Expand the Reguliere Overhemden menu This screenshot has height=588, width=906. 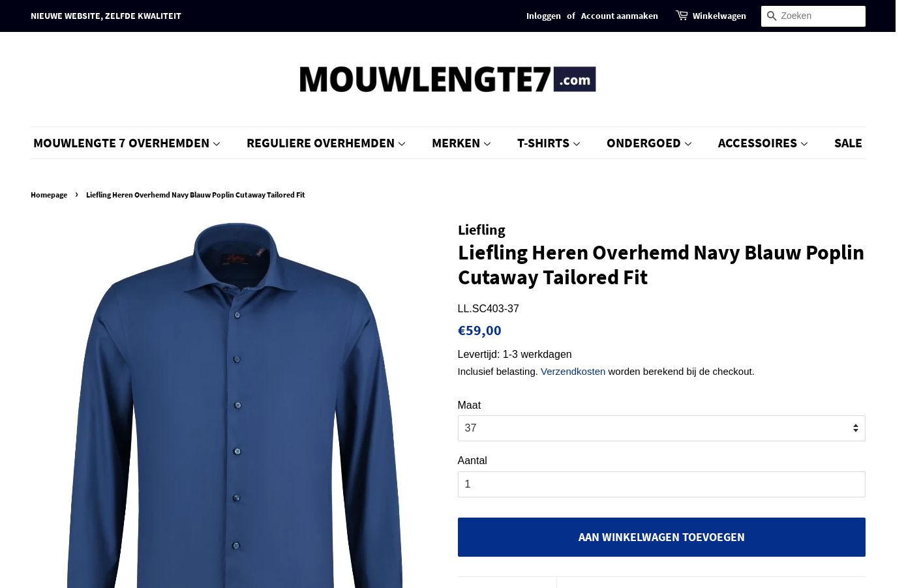[325, 143]
